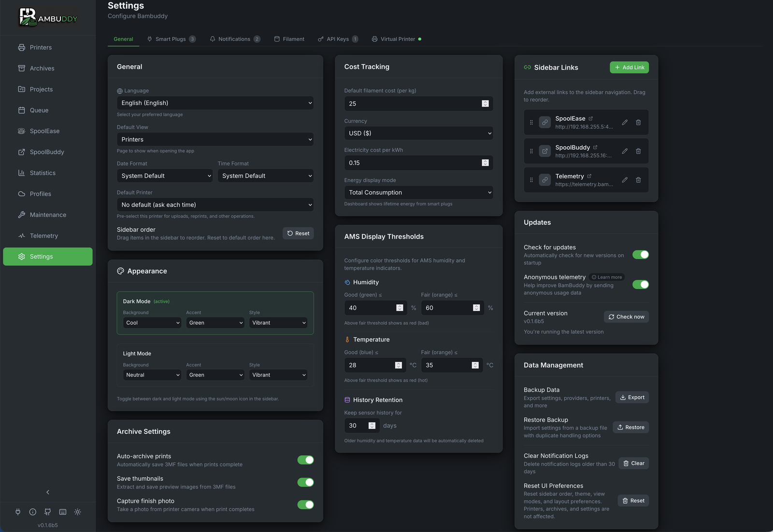Click the keyboard shortcuts icon in sidebar
Image resolution: width=773 pixels, height=532 pixels.
point(63,512)
